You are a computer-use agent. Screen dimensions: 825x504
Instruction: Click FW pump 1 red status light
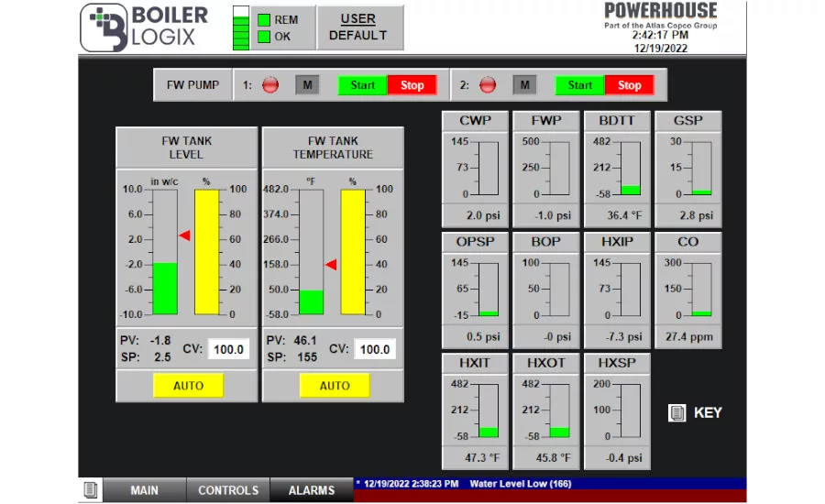click(x=270, y=84)
